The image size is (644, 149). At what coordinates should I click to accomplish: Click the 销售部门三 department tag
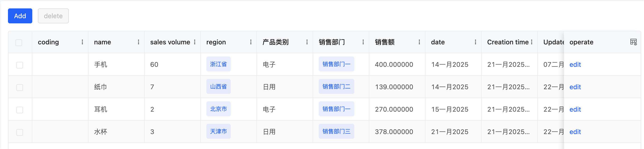336,131
